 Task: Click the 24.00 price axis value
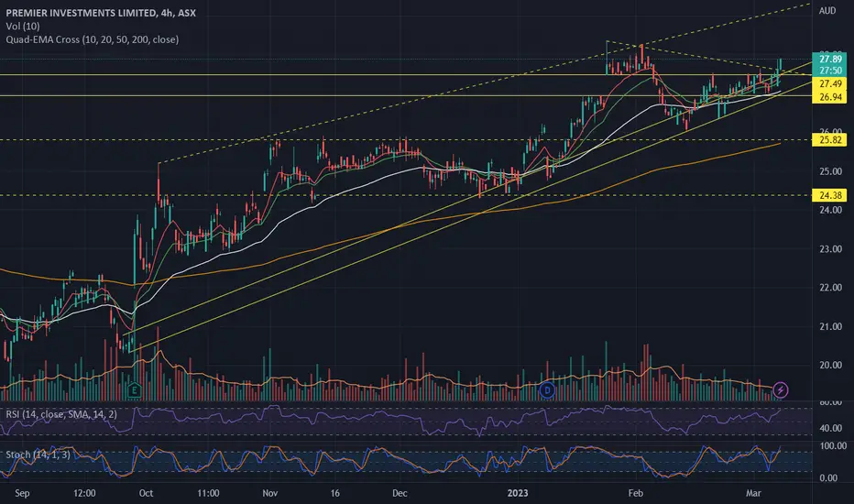click(830, 210)
